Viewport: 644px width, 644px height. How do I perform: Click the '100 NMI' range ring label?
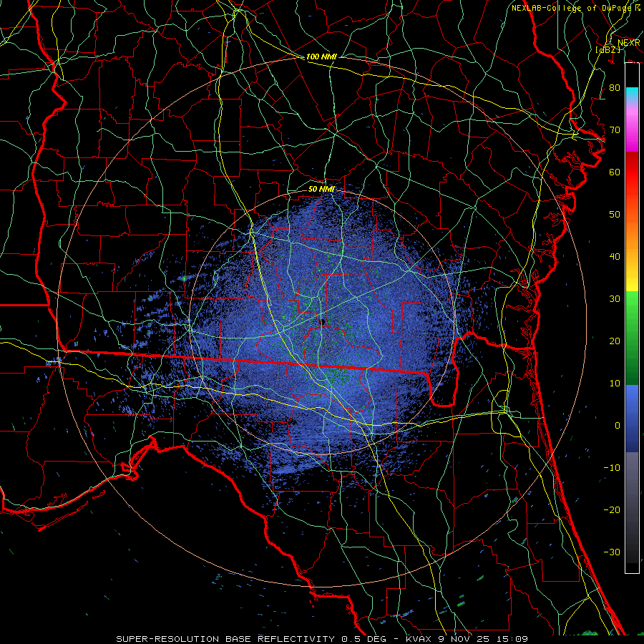[x=321, y=57]
